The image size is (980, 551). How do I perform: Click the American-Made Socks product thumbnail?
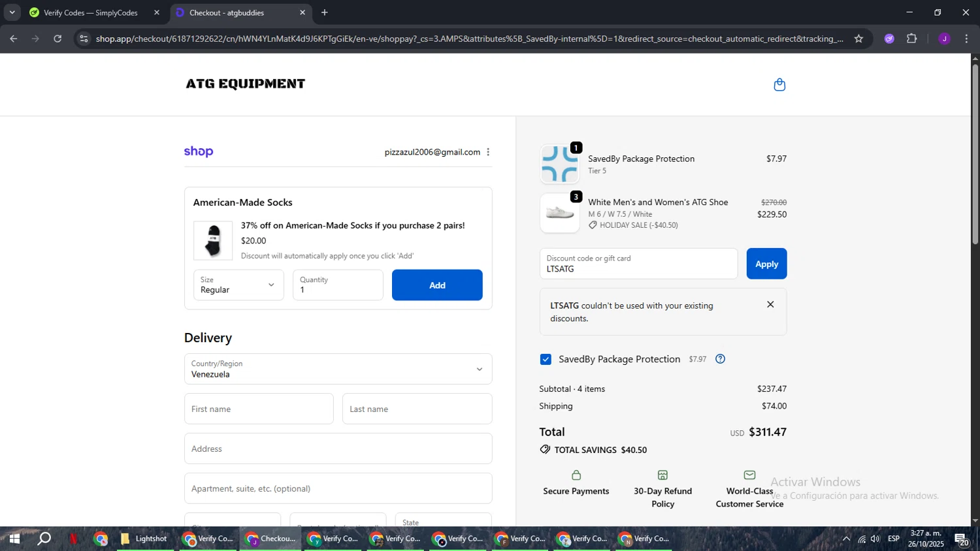tap(213, 241)
